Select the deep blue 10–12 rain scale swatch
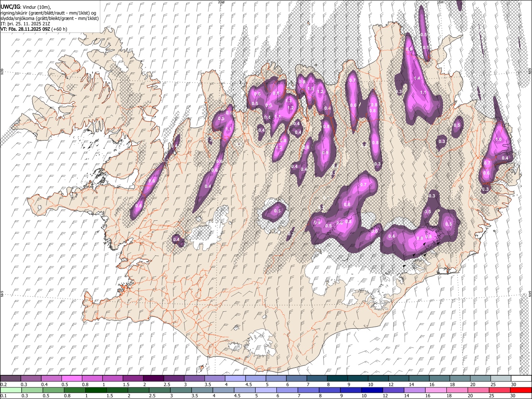 pos(372,390)
